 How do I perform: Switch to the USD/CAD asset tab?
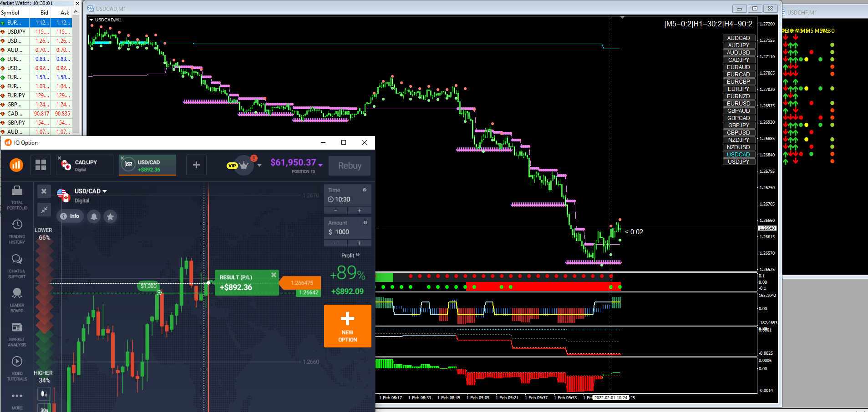click(147, 165)
